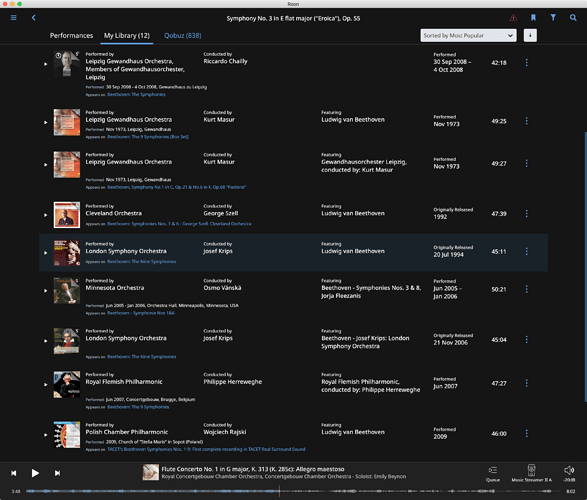Seek within the waveform progress bar
This screenshot has width=587, height=500.
(293, 491)
